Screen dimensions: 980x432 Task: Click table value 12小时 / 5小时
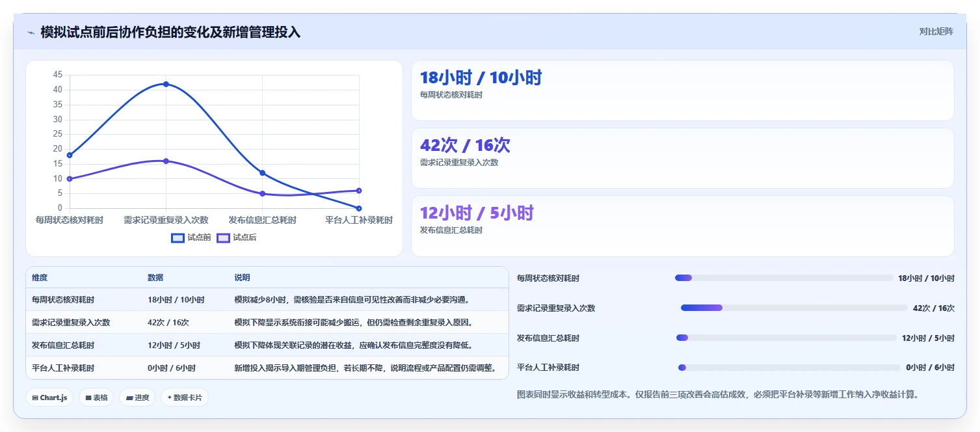174,345
